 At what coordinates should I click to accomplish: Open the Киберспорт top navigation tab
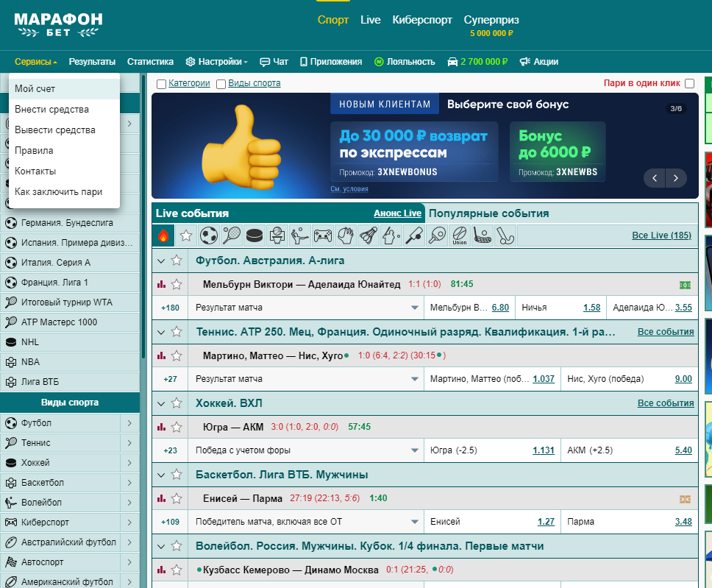pyautogui.click(x=422, y=20)
